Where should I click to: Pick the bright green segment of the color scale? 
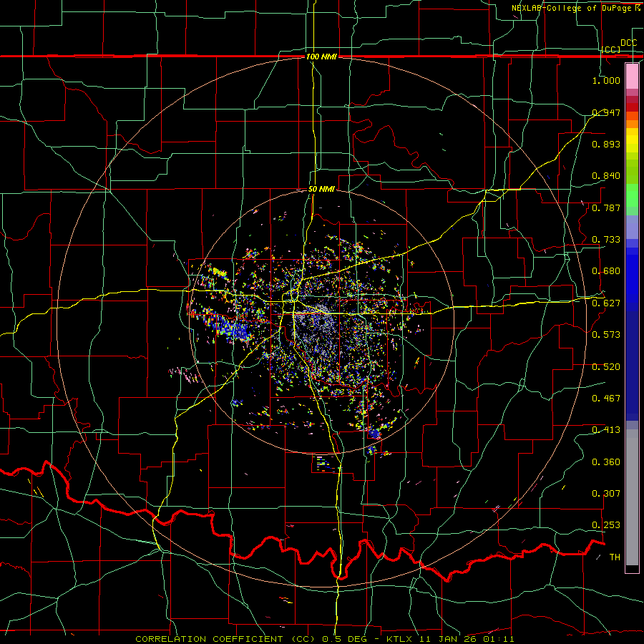coord(632,195)
